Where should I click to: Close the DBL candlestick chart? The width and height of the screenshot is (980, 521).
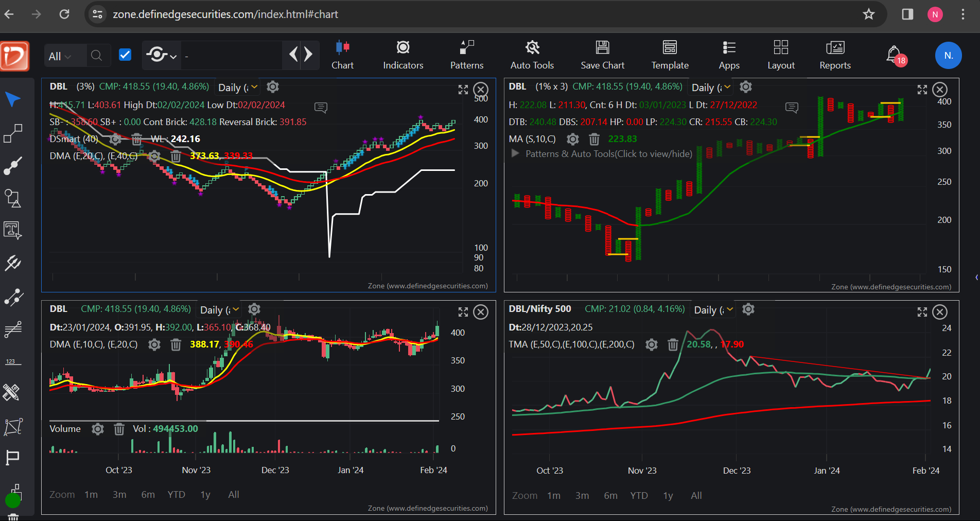coord(481,312)
